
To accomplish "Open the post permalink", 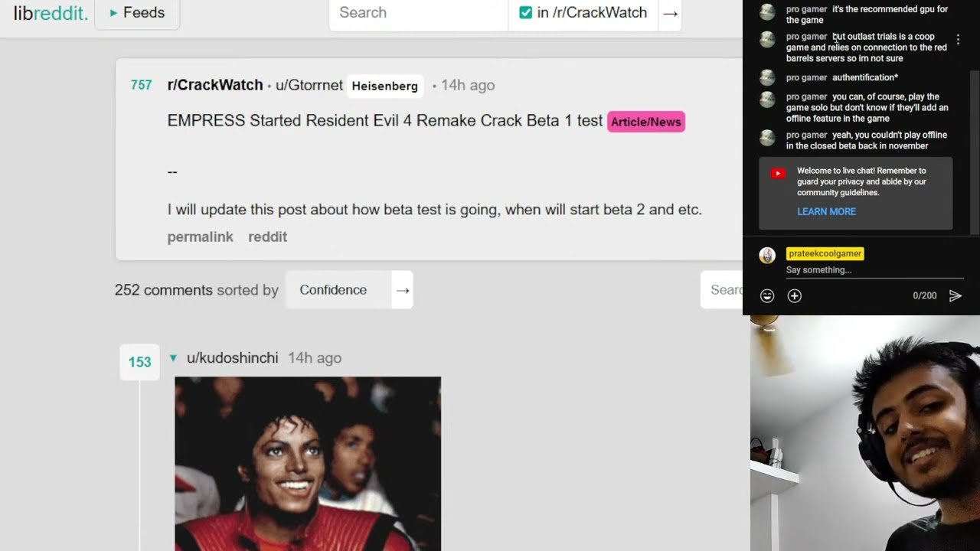I will 200,236.
